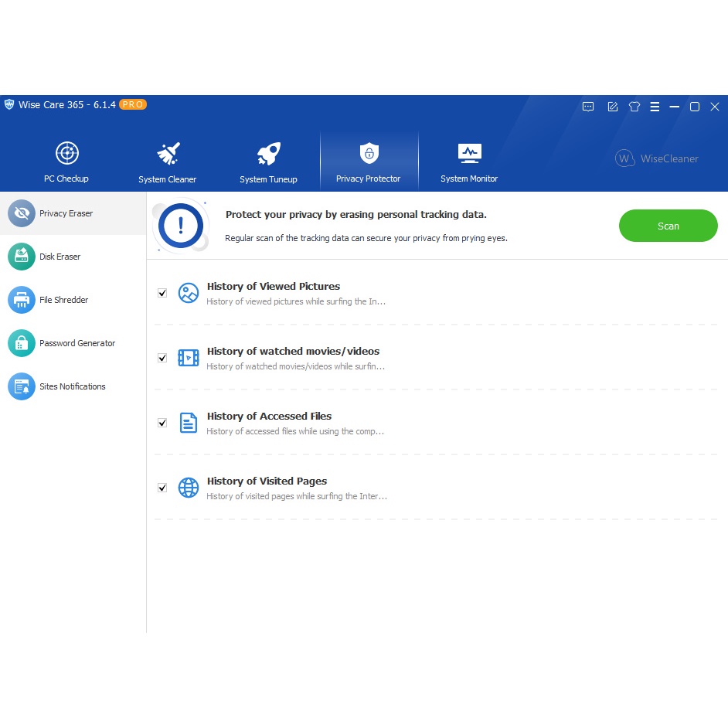Open the System Monitor icon

(x=469, y=153)
